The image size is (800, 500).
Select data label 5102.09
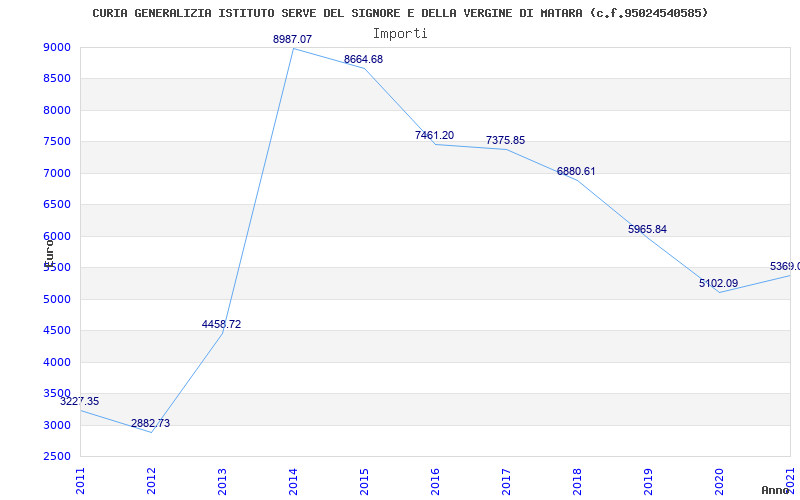point(718,283)
